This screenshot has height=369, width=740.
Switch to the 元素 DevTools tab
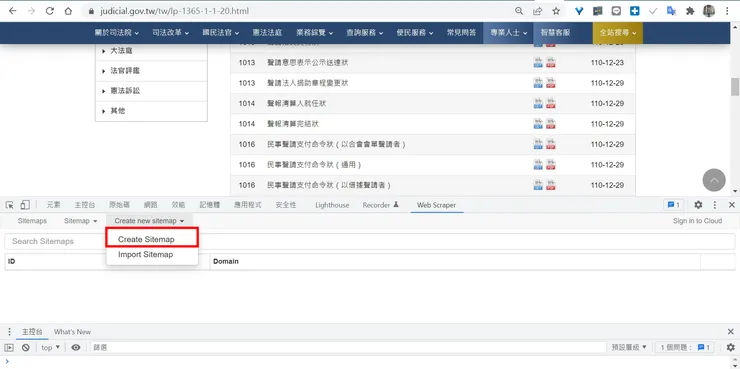point(53,205)
